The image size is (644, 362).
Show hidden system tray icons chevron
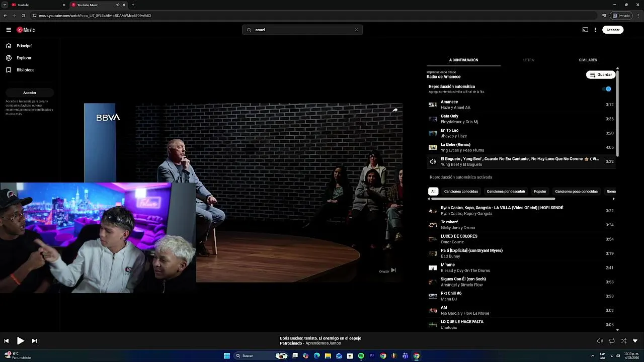click(x=592, y=356)
